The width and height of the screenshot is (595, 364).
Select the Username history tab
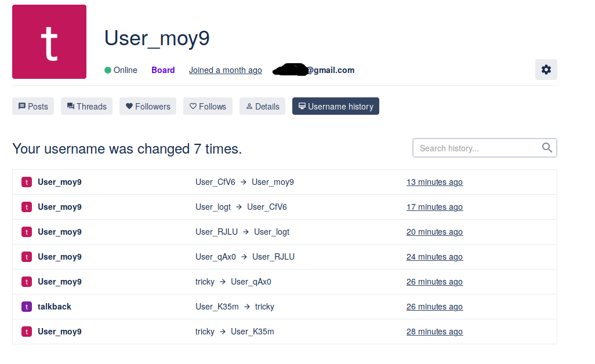point(336,106)
